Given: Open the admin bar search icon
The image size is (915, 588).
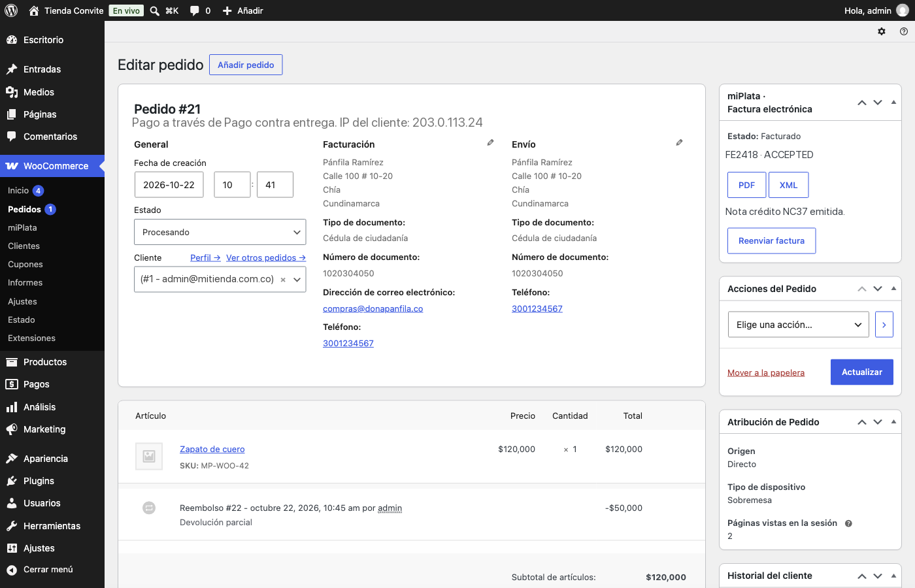Looking at the screenshot, I should (x=155, y=10).
